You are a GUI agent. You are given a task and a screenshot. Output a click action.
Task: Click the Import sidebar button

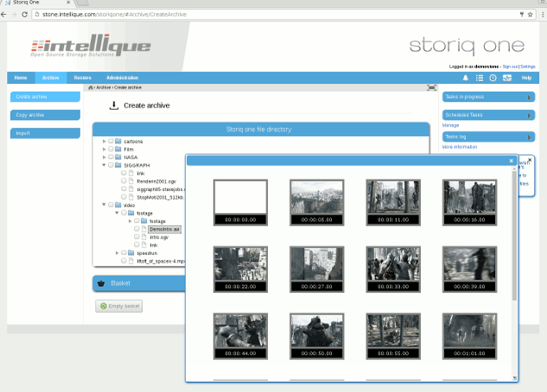[45, 133]
